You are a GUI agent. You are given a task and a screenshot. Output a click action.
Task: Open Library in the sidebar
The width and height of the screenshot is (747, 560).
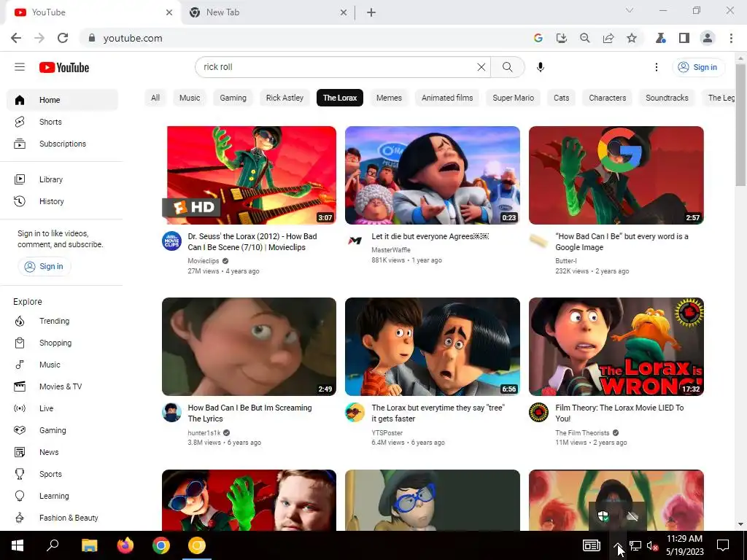(x=63, y=179)
